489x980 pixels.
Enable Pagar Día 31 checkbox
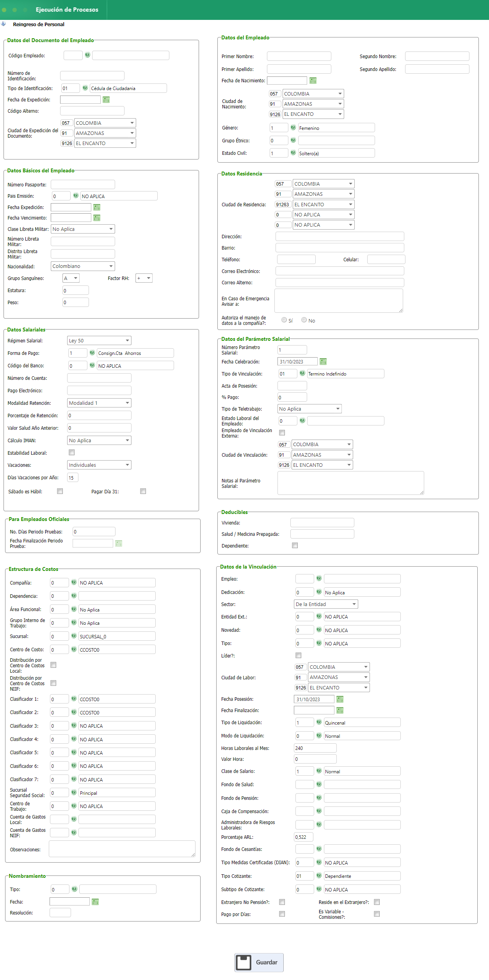click(143, 491)
